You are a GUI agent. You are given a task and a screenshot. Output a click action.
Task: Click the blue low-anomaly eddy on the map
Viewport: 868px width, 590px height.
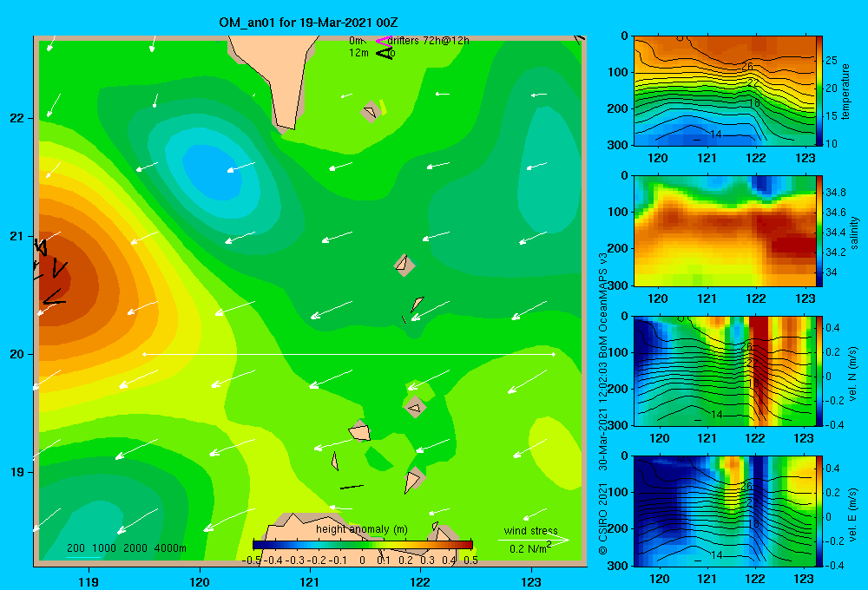(214, 172)
